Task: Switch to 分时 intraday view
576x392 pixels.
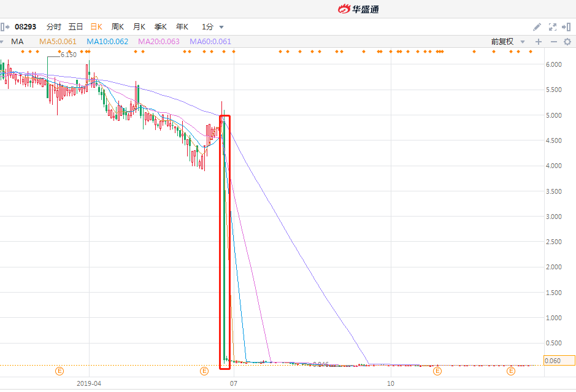Action: click(53, 27)
